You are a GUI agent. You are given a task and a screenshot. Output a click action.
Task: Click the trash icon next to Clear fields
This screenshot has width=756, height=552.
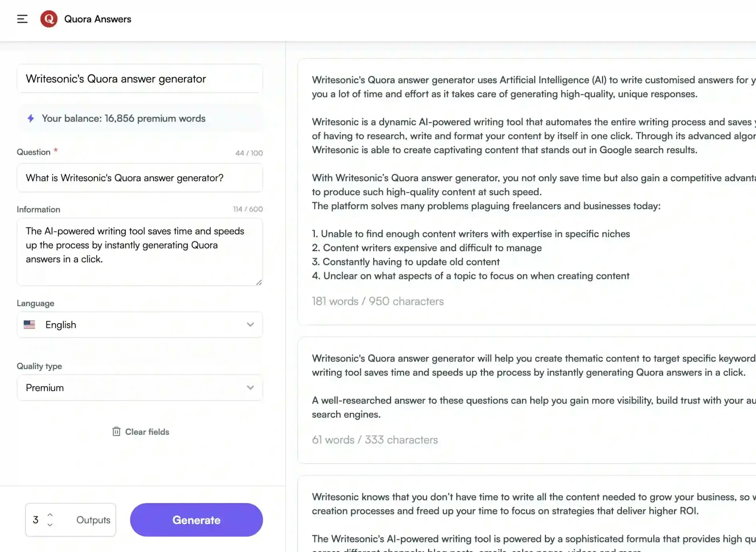(x=116, y=432)
